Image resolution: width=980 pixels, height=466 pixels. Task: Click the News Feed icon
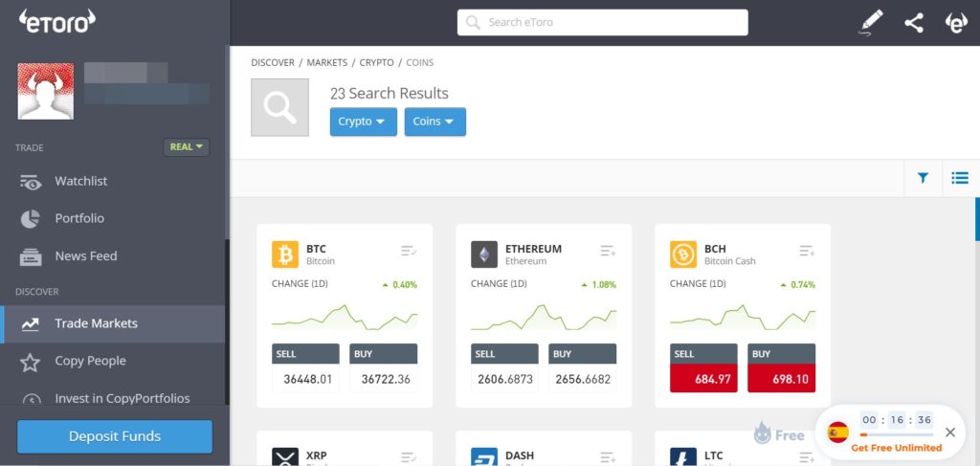tap(30, 256)
